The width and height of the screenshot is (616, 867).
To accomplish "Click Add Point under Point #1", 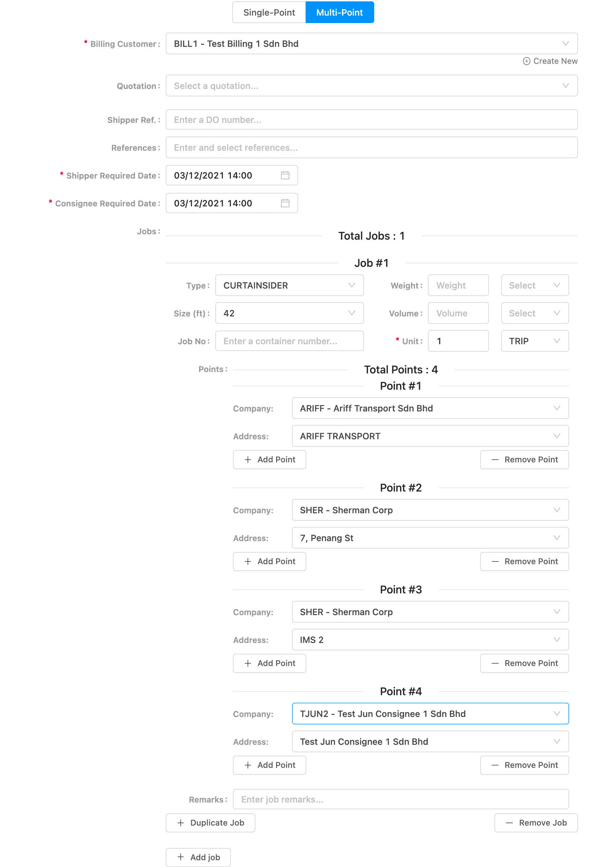I will [x=269, y=459].
